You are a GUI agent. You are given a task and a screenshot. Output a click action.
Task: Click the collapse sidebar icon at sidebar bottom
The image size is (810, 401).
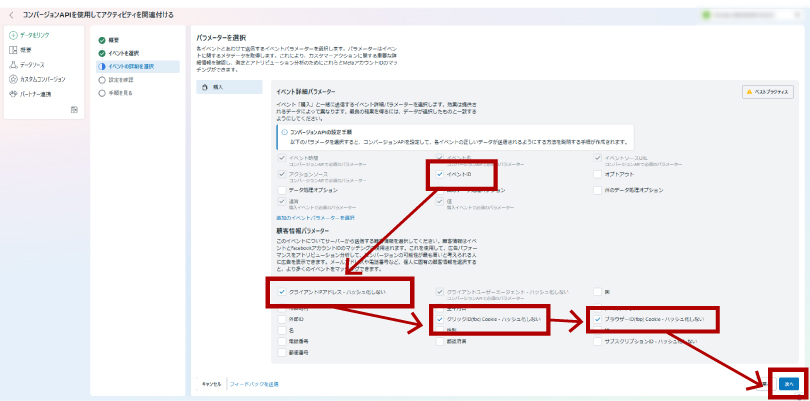point(74,110)
